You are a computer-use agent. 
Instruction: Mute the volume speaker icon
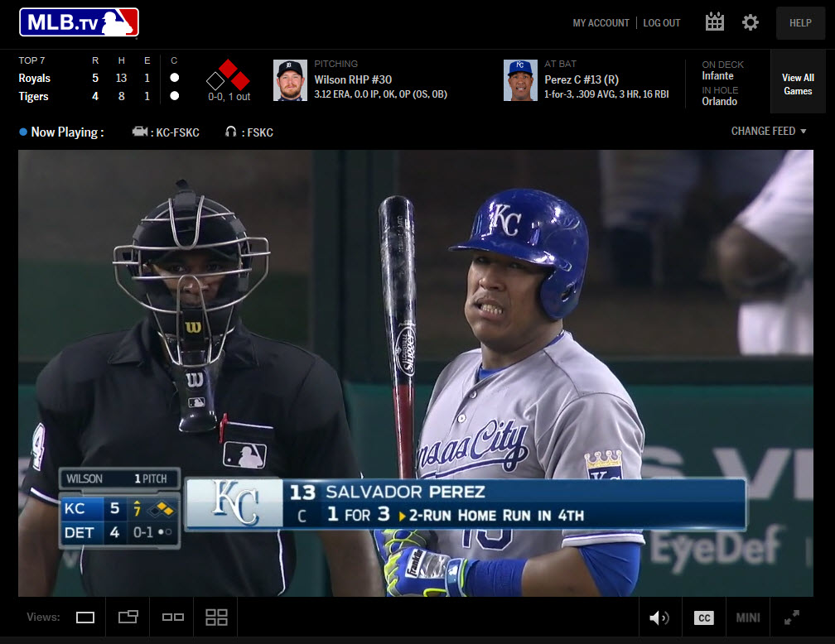pyautogui.click(x=659, y=618)
